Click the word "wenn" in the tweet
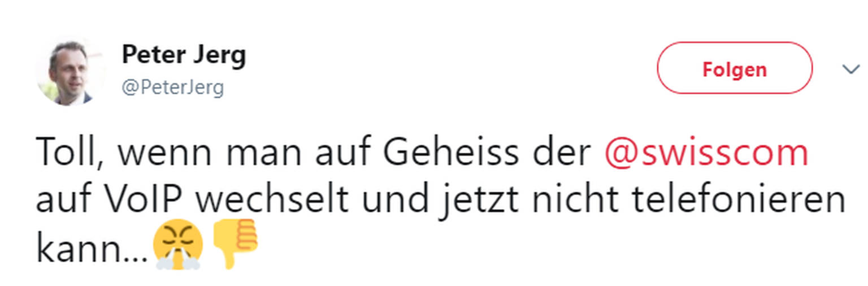 click(x=150, y=153)
